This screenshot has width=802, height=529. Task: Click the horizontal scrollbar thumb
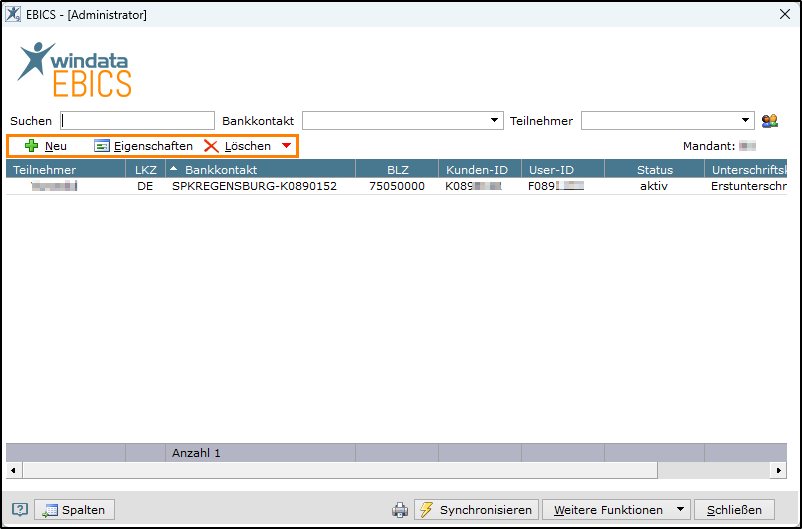point(340,470)
